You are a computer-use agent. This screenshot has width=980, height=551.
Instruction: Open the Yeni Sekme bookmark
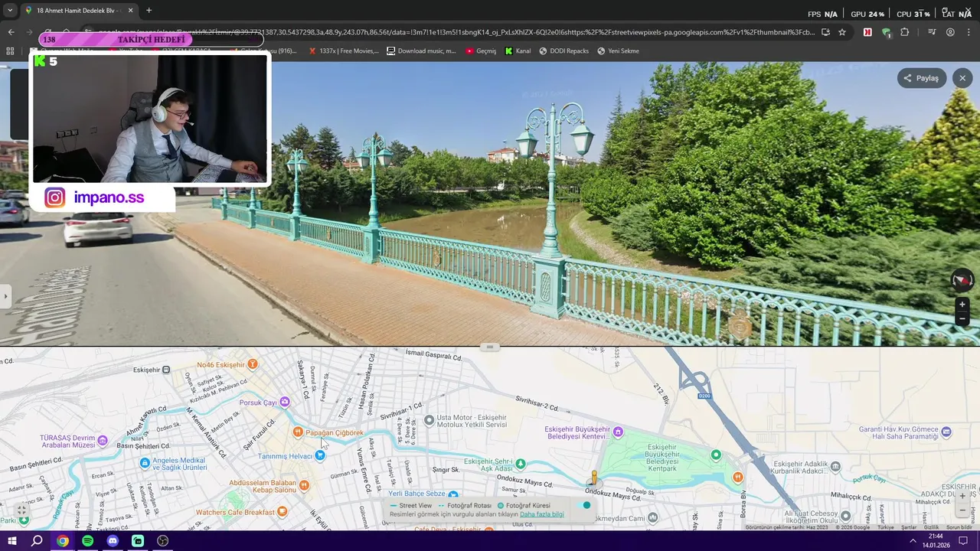(x=618, y=51)
